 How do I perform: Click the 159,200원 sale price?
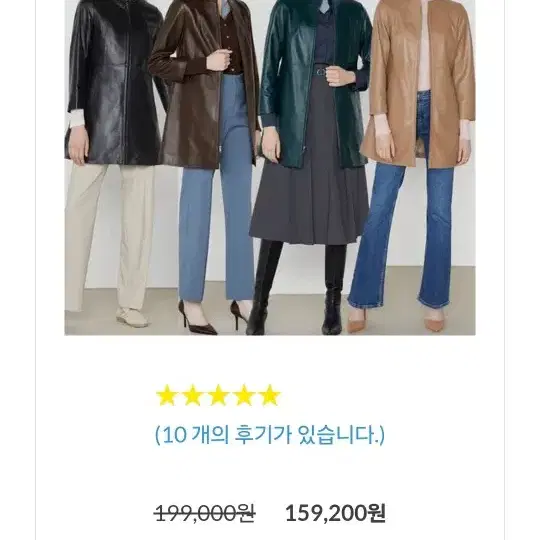pos(335,513)
